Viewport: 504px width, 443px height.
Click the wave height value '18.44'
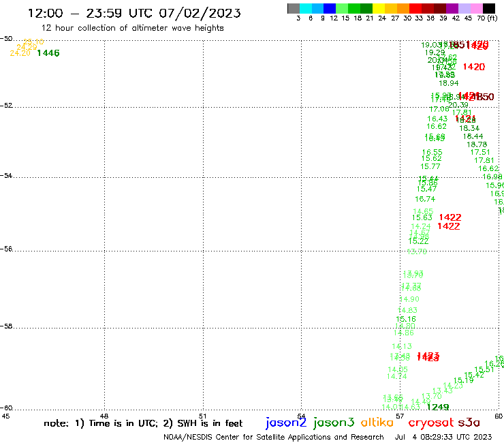[473, 136]
